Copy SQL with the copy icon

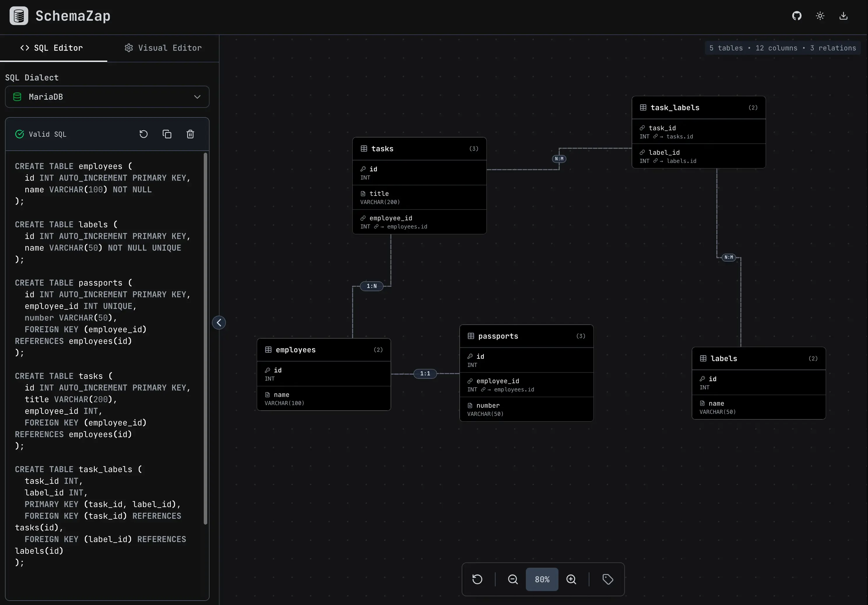(167, 134)
